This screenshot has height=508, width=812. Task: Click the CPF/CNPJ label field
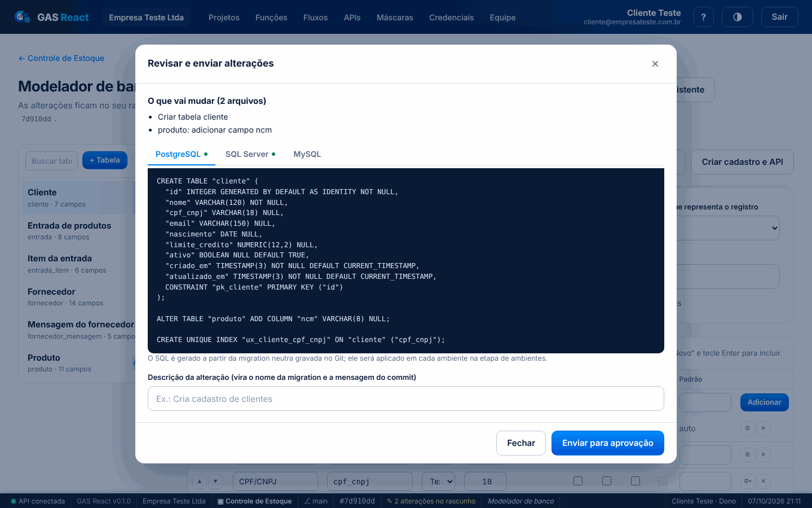click(275, 481)
